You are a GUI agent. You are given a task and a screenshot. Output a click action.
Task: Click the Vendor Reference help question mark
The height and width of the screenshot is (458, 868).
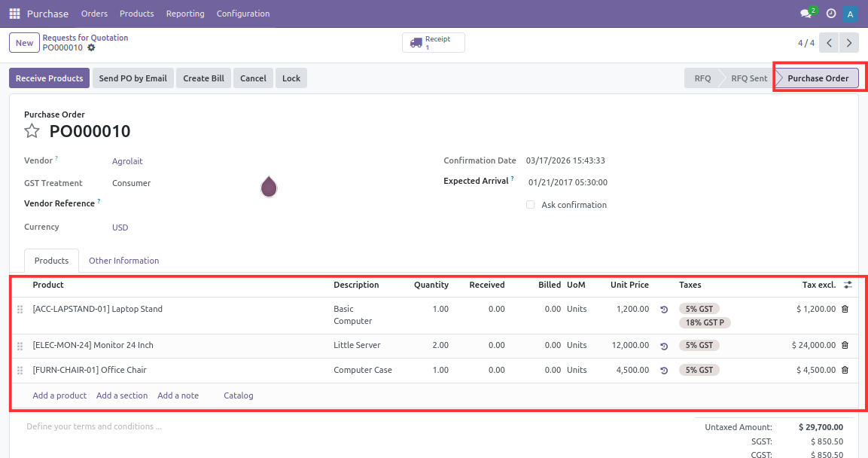pyautogui.click(x=99, y=202)
